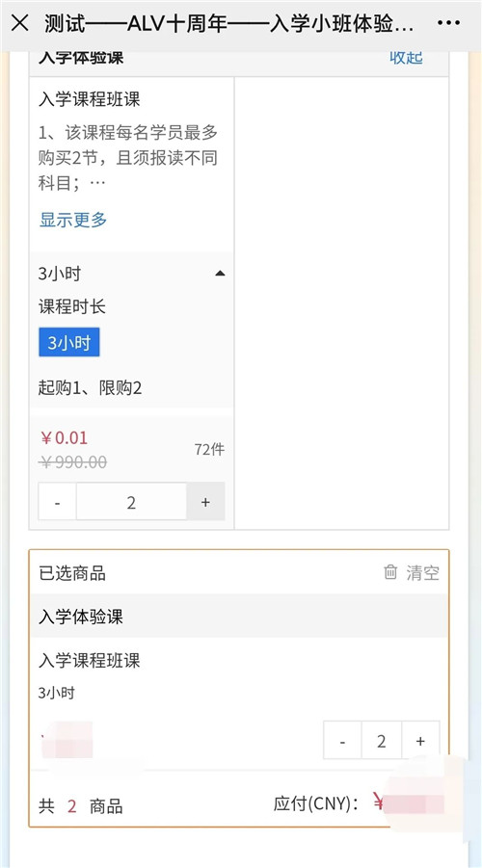
Task: Decrease course quantity with minus in product card
Action: pyautogui.click(x=57, y=502)
